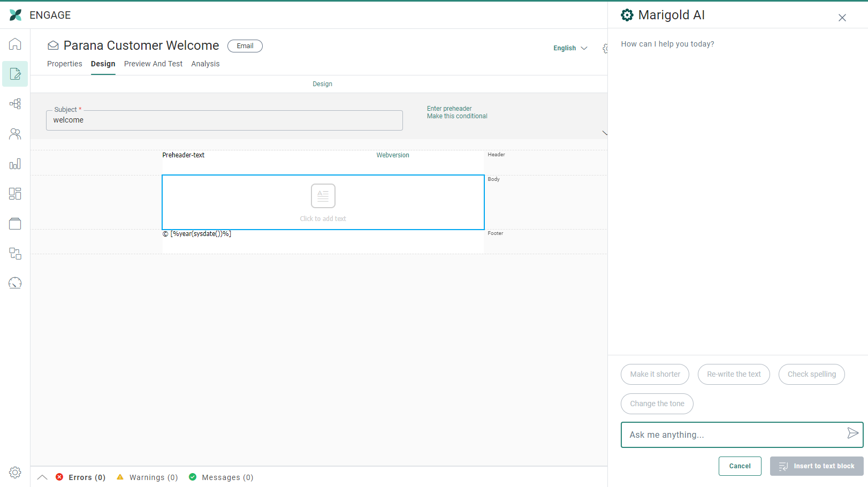The width and height of the screenshot is (868, 487).
Task: Click the Subject input field
Action: point(224,120)
